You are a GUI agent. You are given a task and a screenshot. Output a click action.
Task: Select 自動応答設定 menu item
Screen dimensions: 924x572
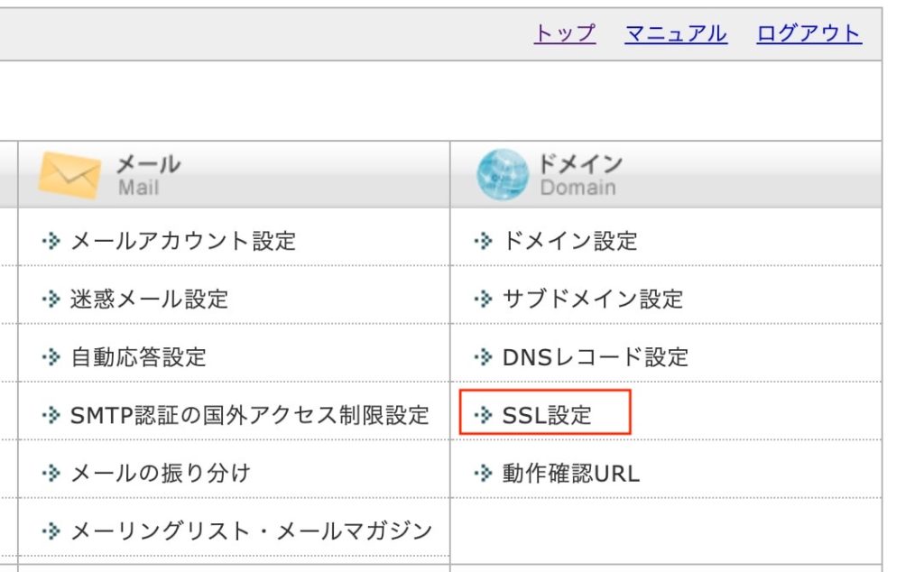138,357
